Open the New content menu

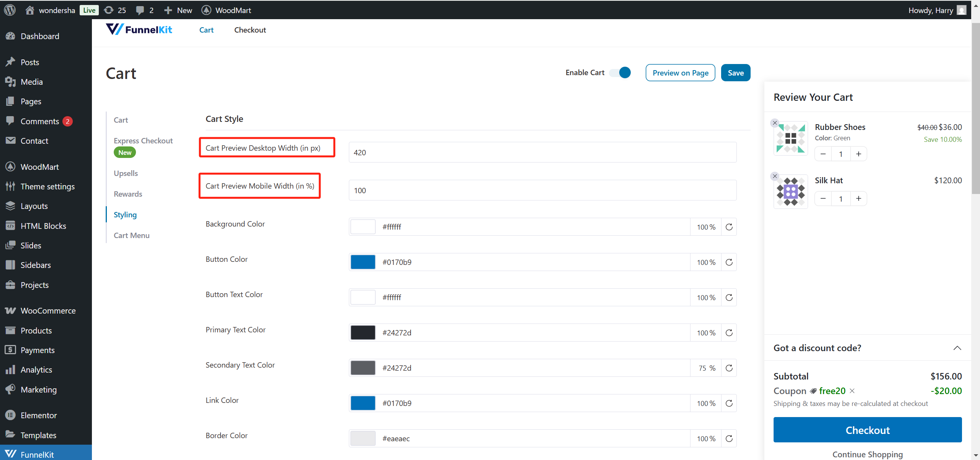(178, 10)
